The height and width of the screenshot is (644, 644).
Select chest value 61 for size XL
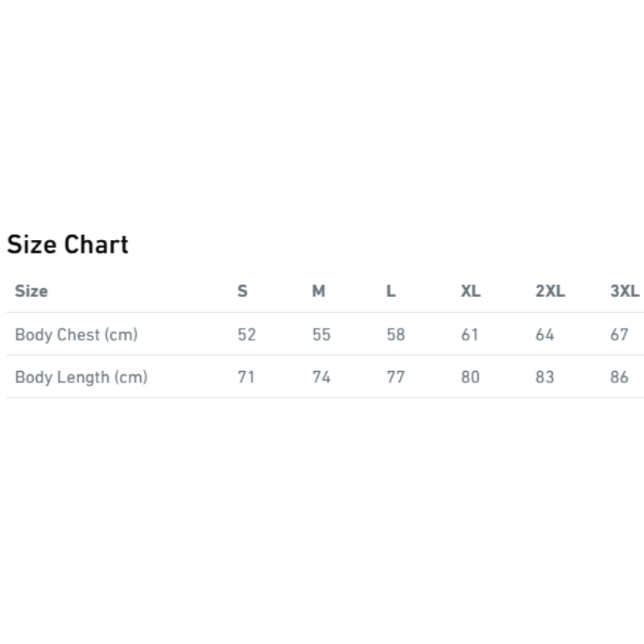click(470, 334)
